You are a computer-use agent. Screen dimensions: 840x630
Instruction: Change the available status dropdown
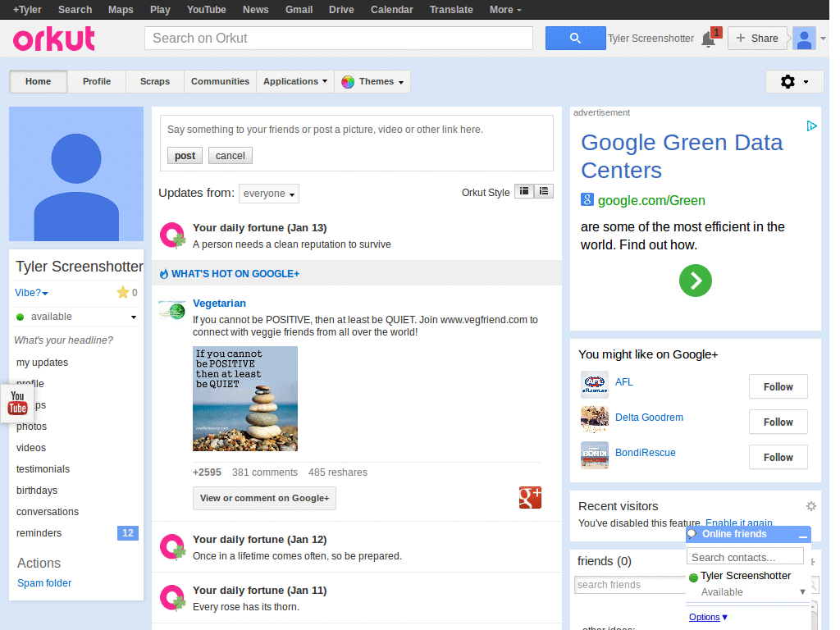76,317
